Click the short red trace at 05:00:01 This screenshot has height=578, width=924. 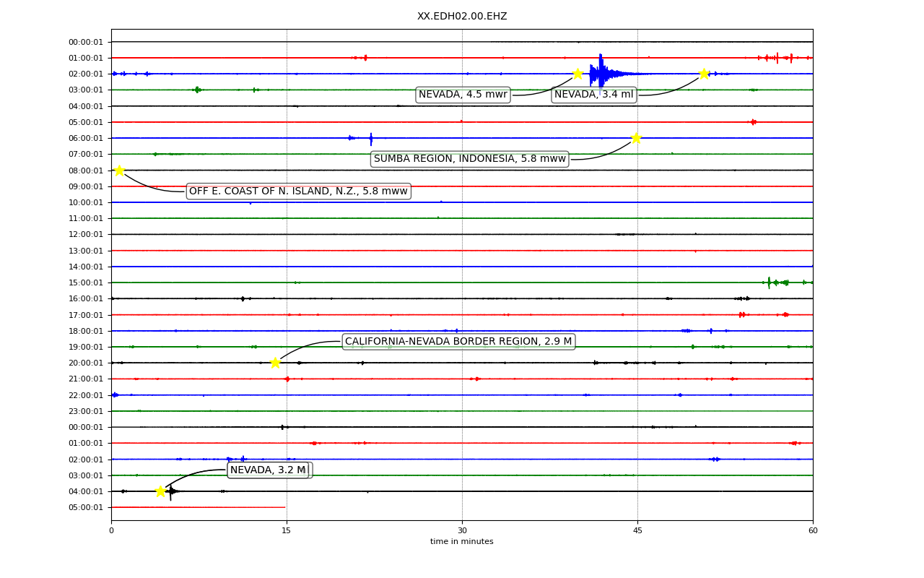click(199, 507)
